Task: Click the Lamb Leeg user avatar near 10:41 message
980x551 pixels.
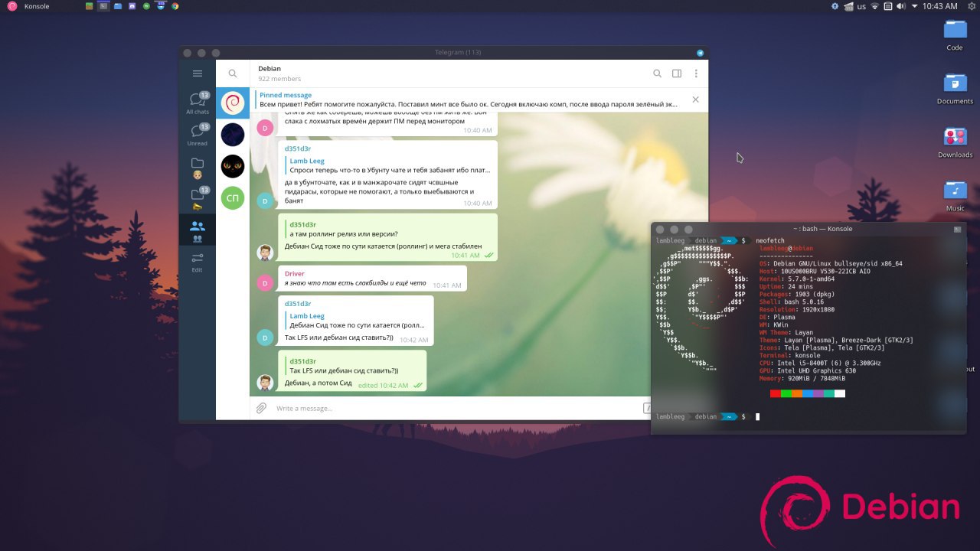Action: (265, 253)
